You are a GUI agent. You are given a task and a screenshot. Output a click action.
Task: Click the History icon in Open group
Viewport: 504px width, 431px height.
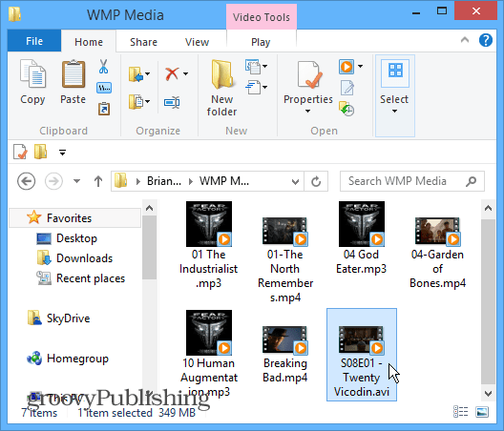tap(346, 109)
